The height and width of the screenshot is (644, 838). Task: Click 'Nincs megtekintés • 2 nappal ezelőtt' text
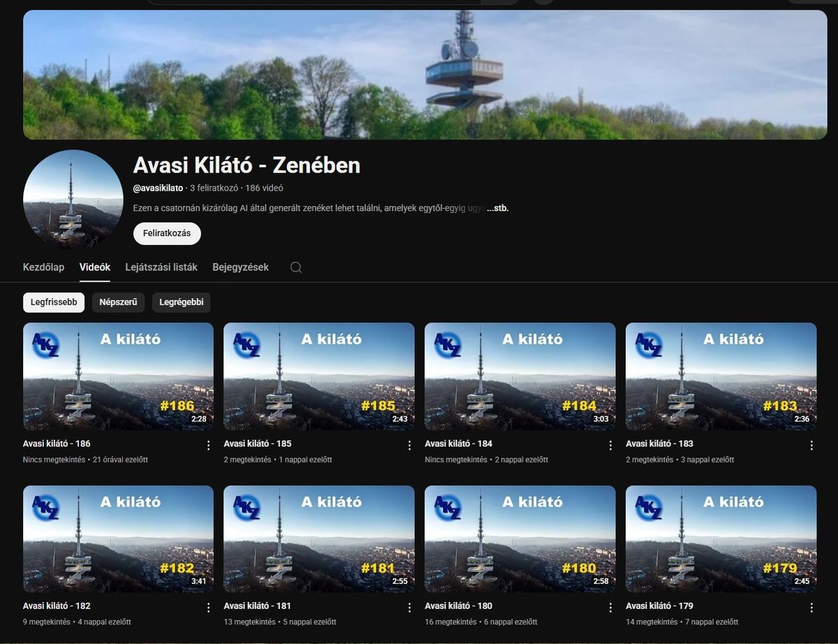tap(487, 460)
